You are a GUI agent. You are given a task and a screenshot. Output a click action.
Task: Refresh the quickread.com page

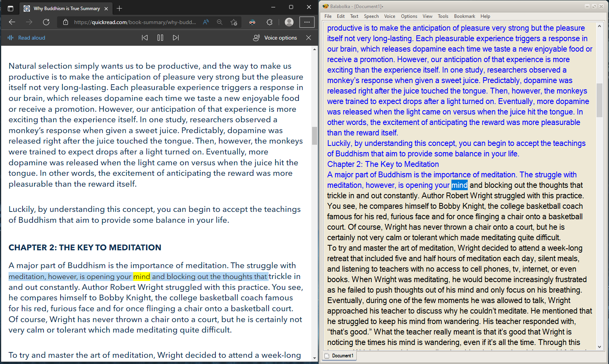[x=46, y=22]
